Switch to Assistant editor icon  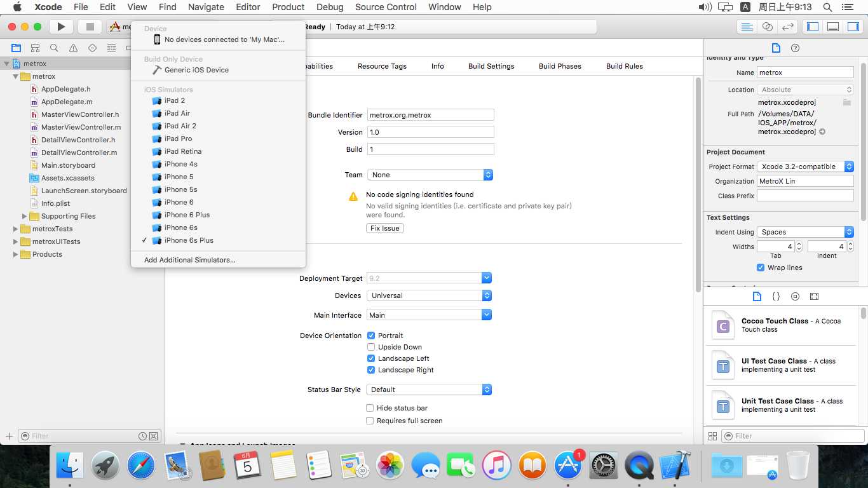point(768,27)
